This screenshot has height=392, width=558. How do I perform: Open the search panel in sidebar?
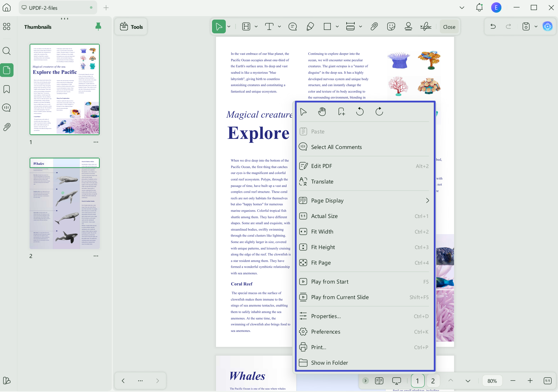(x=7, y=51)
